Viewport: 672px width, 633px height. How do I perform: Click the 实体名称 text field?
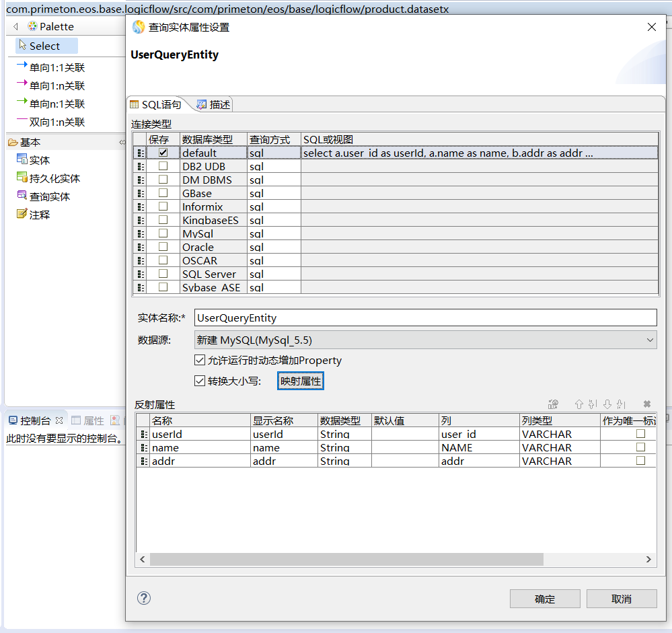click(x=425, y=318)
